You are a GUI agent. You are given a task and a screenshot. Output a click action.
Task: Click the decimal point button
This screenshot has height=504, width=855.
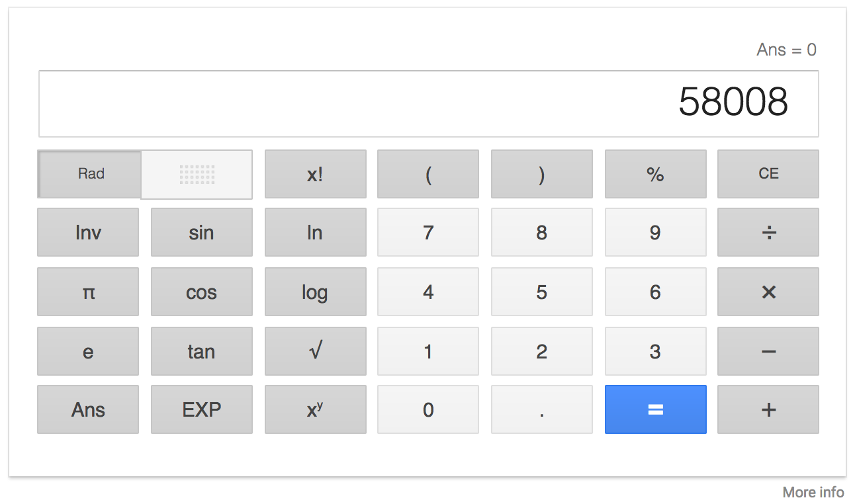tap(542, 409)
